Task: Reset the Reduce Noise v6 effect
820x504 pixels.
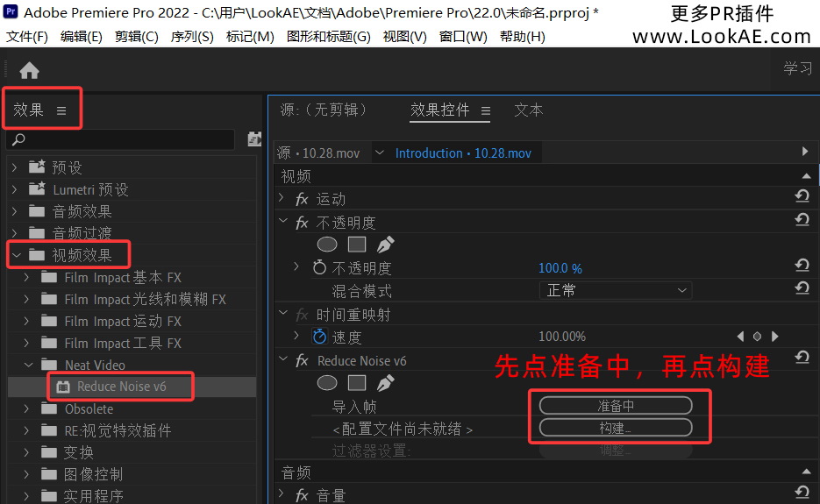Action: (801, 358)
